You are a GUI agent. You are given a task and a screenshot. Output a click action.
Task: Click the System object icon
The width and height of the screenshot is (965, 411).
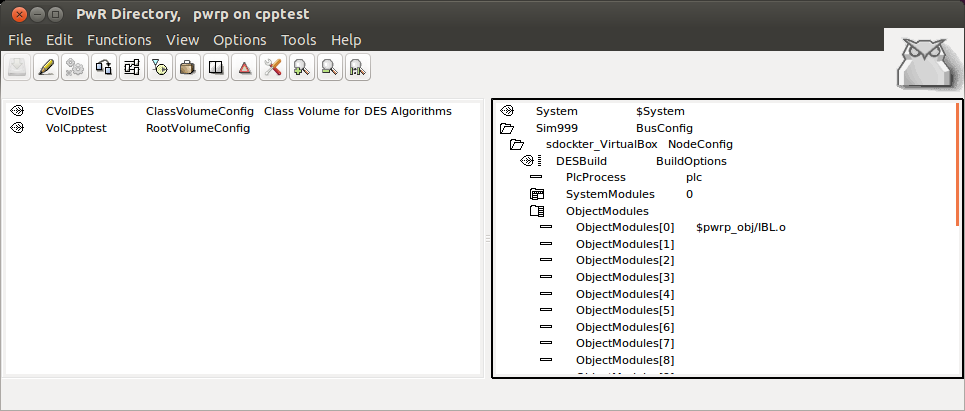tap(507, 111)
